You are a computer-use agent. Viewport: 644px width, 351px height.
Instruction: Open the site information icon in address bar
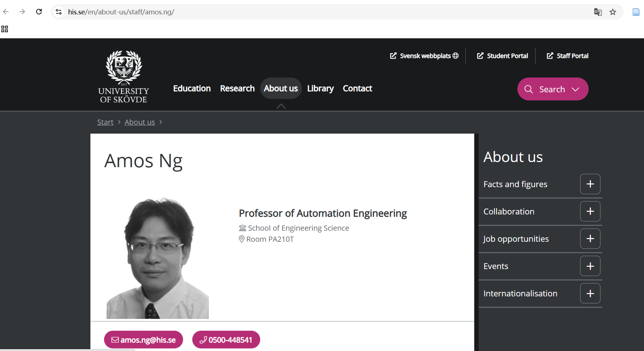click(x=59, y=12)
